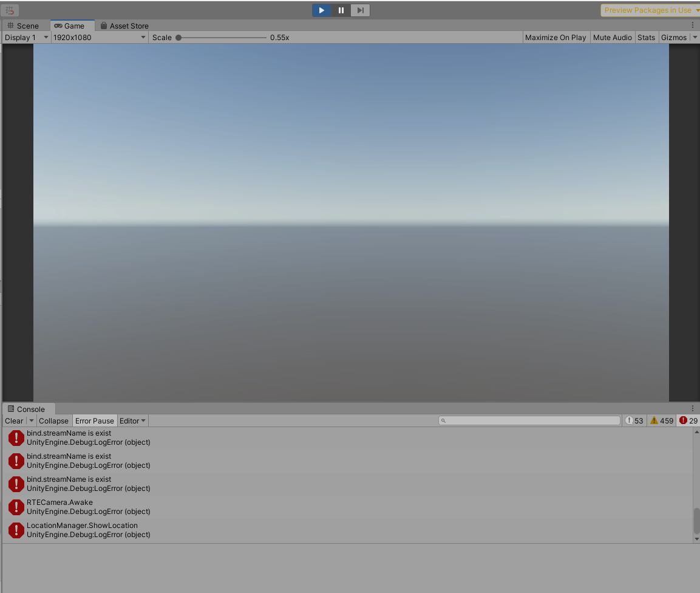
Task: Pause the running game
Action: point(341,10)
